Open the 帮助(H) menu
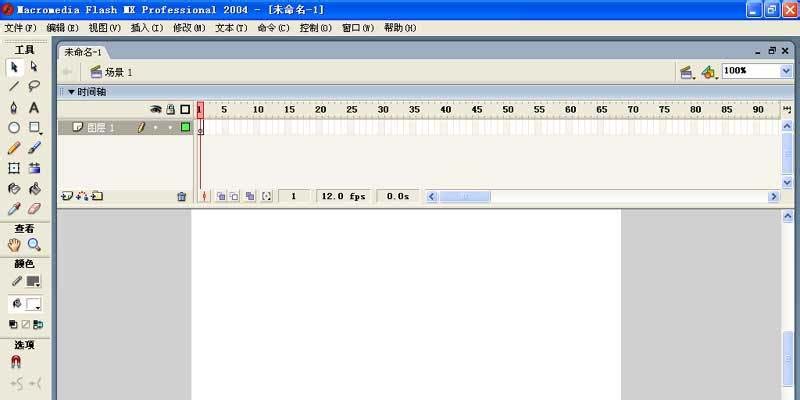The width and height of the screenshot is (800, 400). (401, 28)
